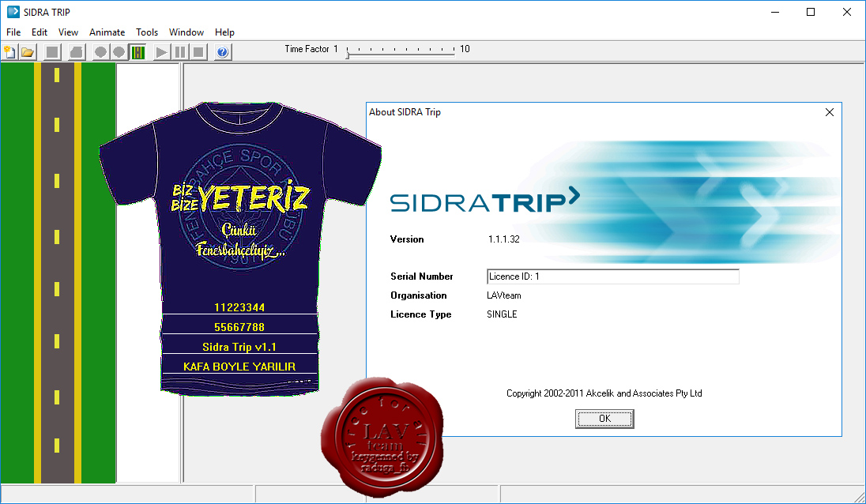Click the Sidra Trip v1.1 row on the shirt
866x504 pixels.
tap(239, 347)
